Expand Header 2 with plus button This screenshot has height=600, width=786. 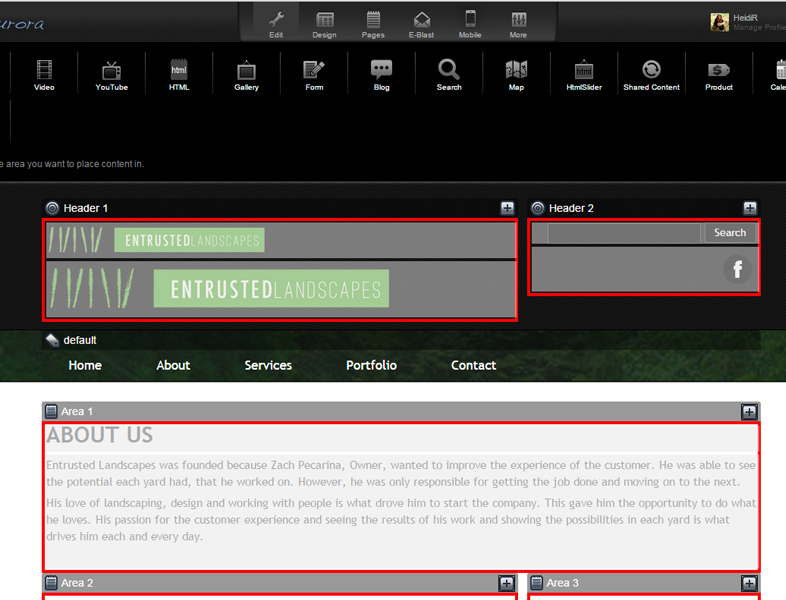coord(750,208)
